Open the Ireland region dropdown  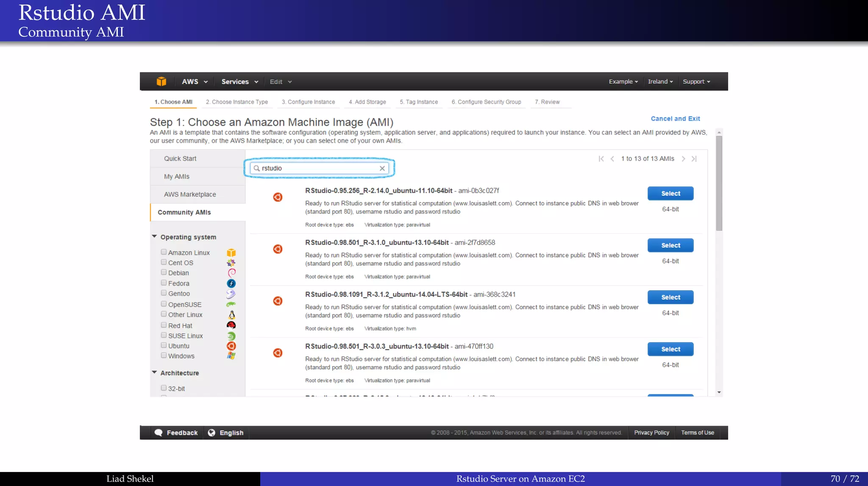[x=660, y=82]
